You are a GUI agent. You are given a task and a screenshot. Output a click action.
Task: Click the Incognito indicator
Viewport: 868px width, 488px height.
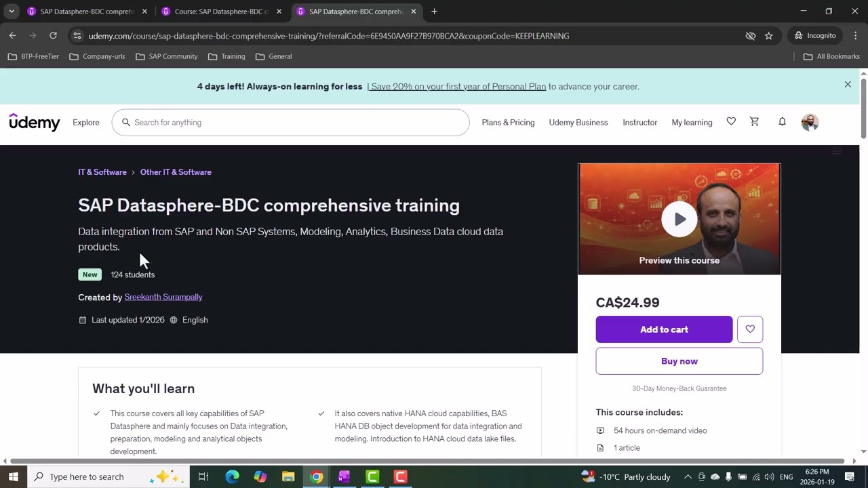coord(816,35)
